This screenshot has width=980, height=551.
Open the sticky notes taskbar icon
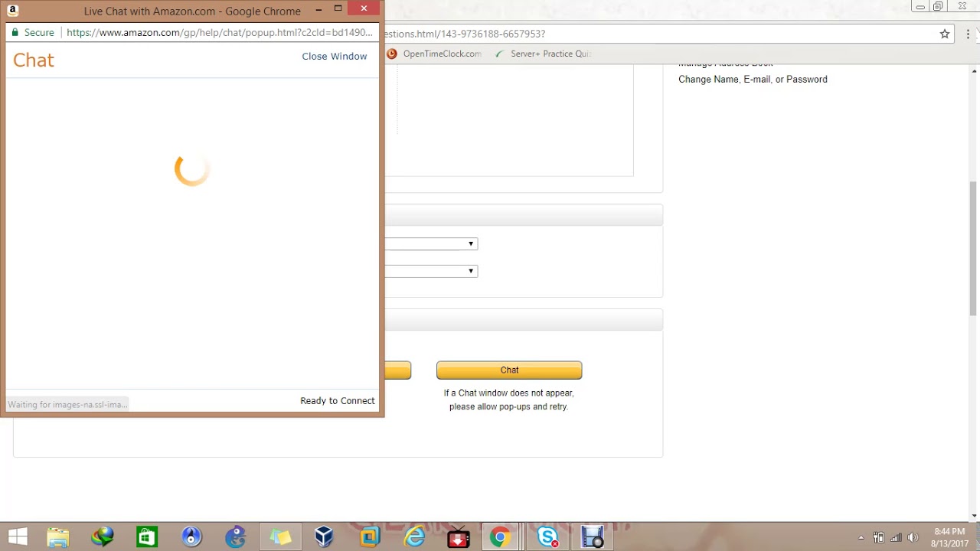pyautogui.click(x=280, y=537)
